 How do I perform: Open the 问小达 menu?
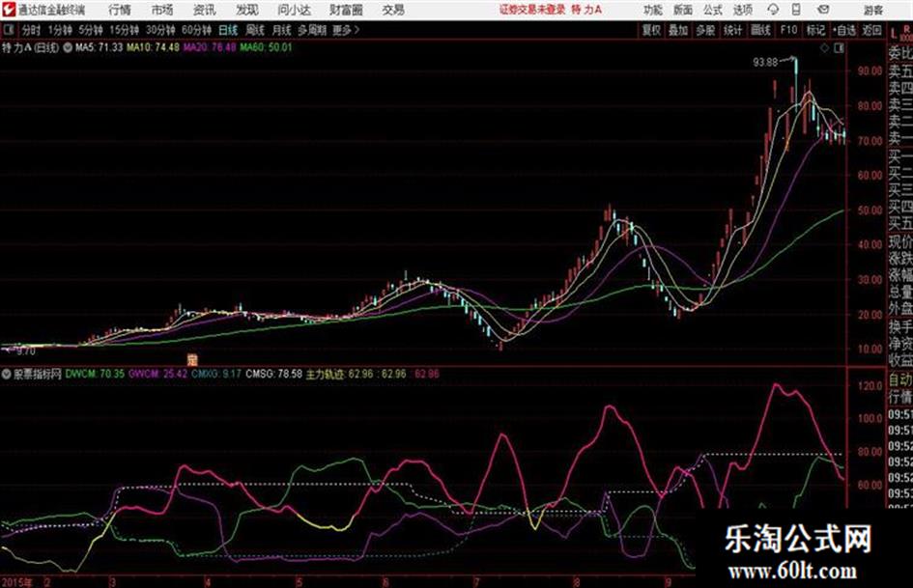tap(294, 10)
